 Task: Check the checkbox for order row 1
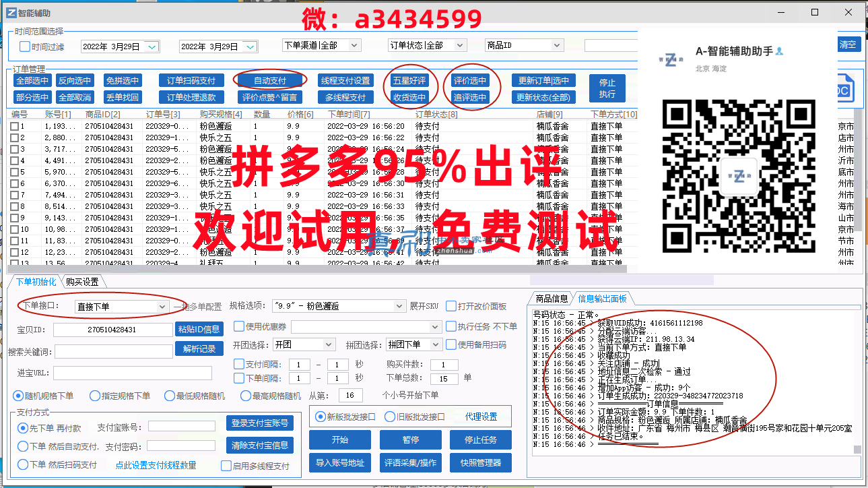[x=14, y=126]
